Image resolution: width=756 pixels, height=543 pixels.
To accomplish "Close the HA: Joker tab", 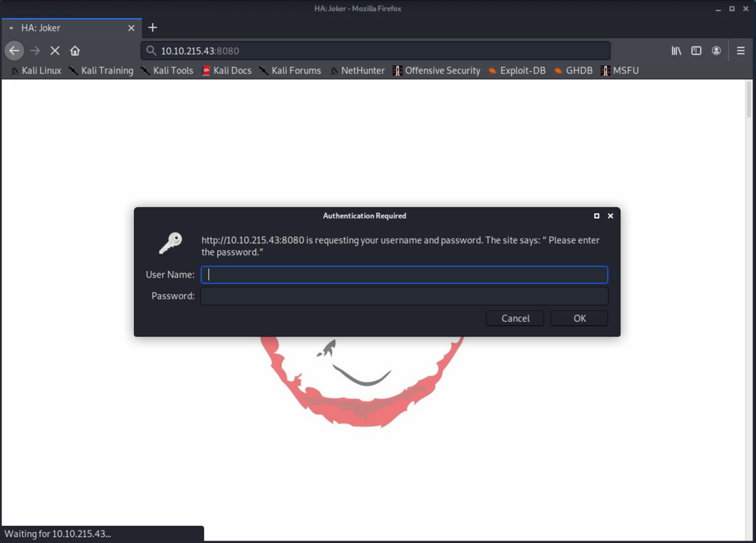I will (x=131, y=28).
